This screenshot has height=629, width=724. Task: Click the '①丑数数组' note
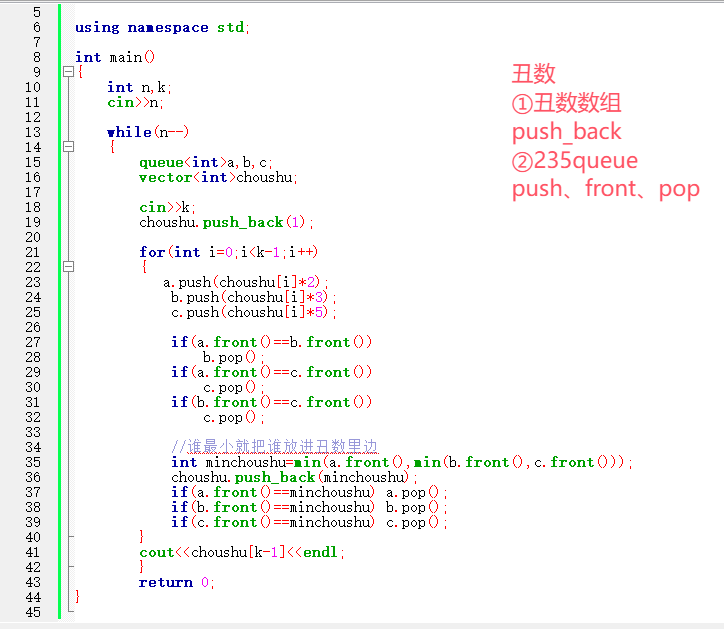tap(567, 103)
